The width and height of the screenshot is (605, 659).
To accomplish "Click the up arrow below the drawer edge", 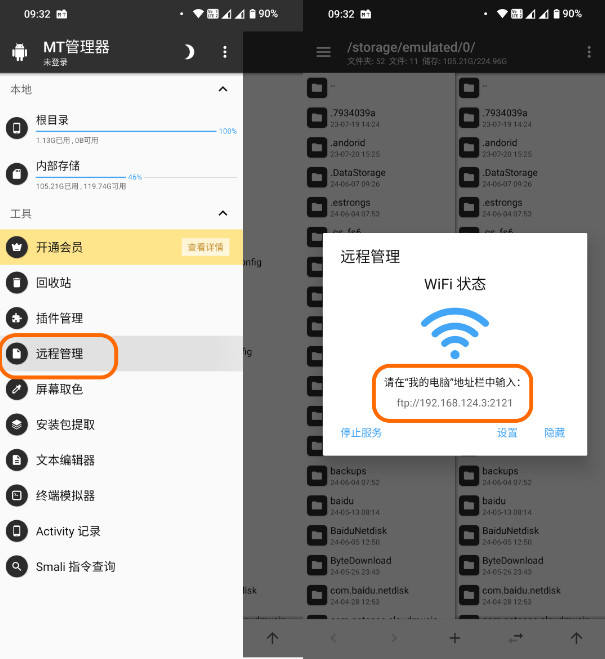I will point(272,638).
